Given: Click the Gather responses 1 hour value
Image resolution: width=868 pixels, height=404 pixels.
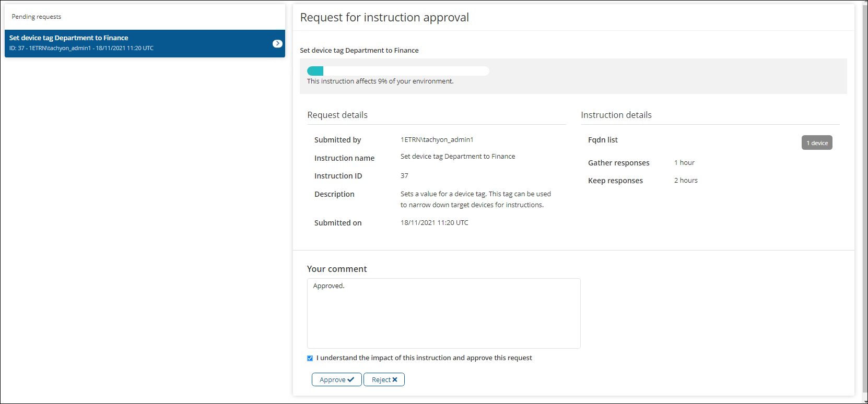Looking at the screenshot, I should (x=684, y=163).
